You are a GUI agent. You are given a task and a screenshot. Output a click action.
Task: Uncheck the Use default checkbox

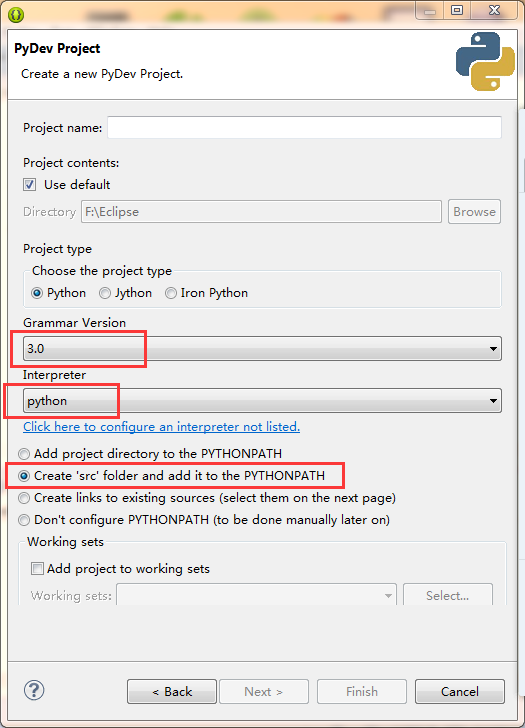pos(30,185)
